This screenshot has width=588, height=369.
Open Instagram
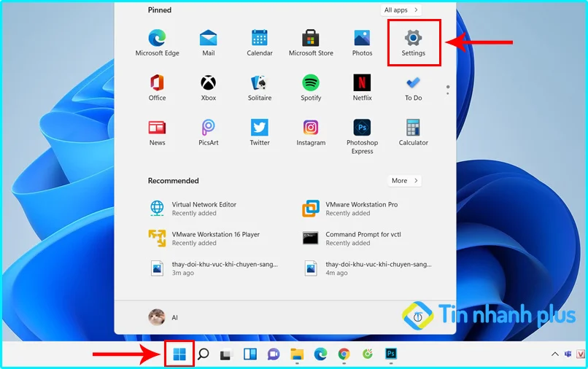click(x=311, y=133)
